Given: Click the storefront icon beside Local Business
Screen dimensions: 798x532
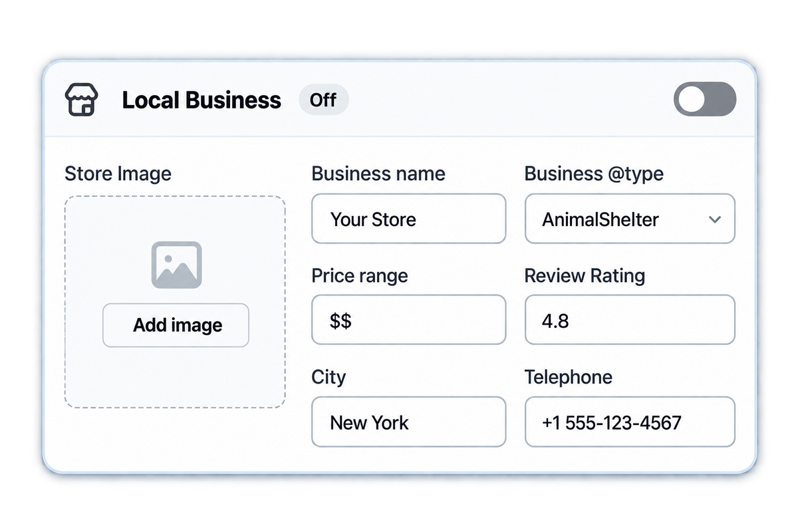Looking at the screenshot, I should coord(81,100).
